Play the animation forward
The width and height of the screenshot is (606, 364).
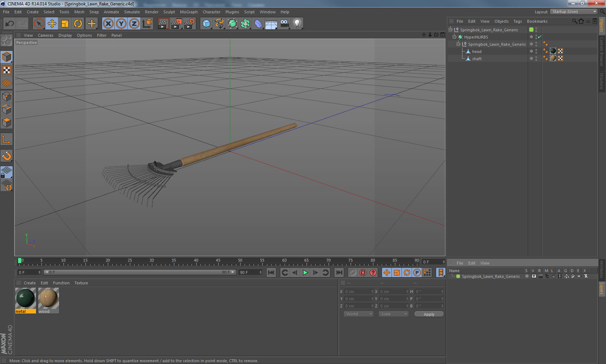coord(305,272)
